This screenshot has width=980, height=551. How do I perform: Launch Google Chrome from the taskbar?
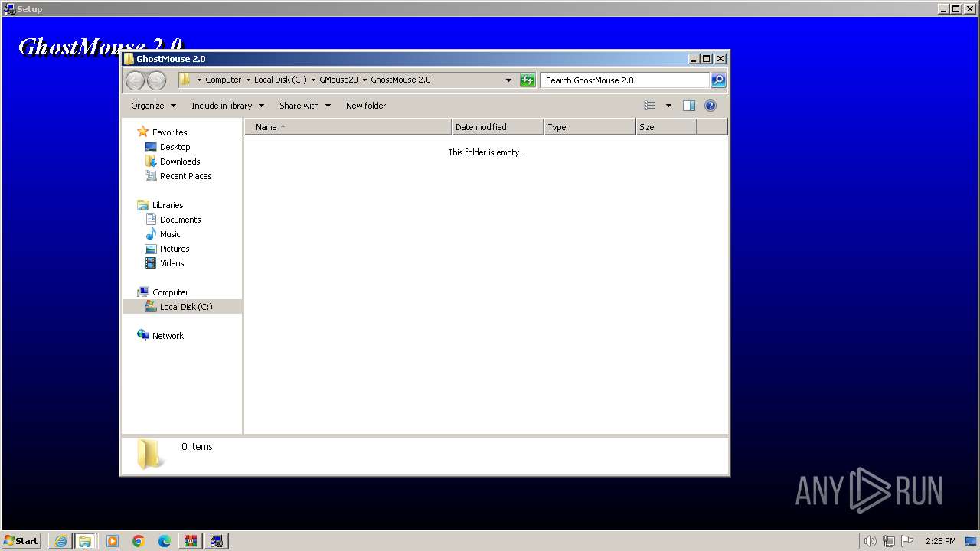pos(139,541)
